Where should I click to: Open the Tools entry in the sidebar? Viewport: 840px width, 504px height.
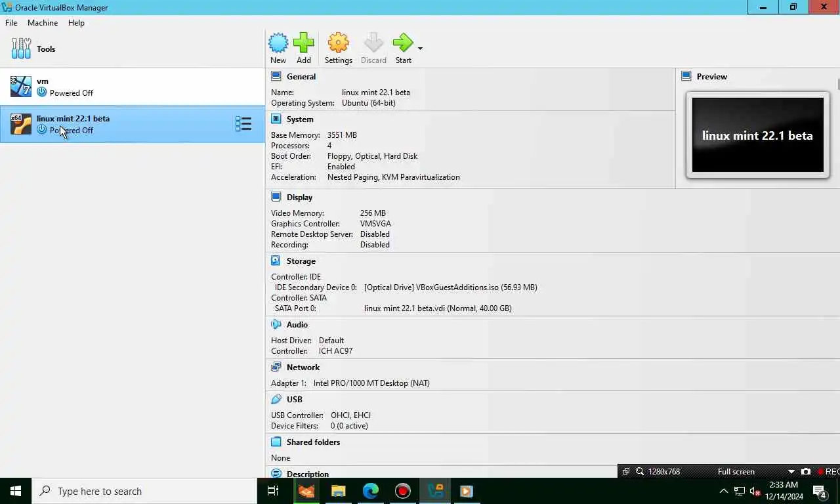pyautogui.click(x=133, y=49)
